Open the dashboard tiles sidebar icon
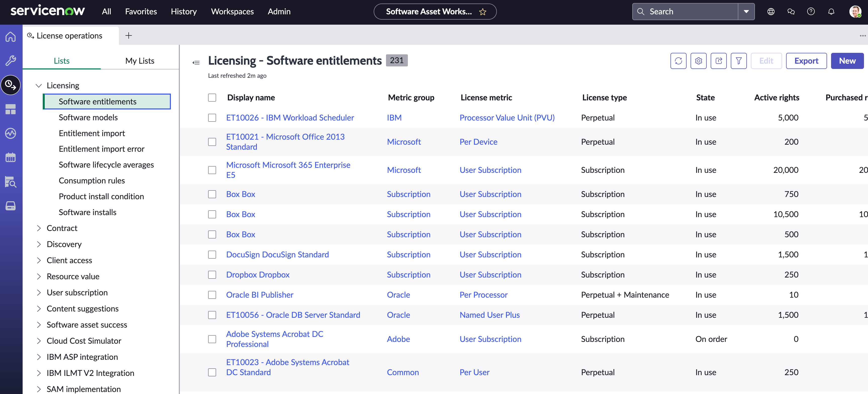 tap(11, 109)
